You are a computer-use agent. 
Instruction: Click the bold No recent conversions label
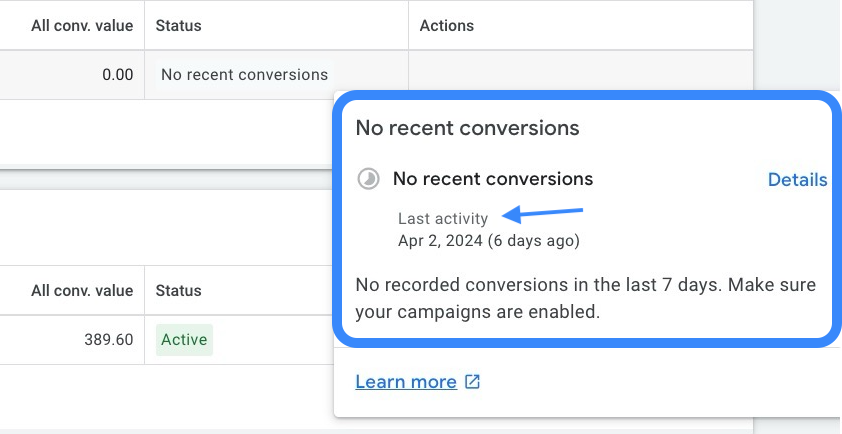click(493, 178)
